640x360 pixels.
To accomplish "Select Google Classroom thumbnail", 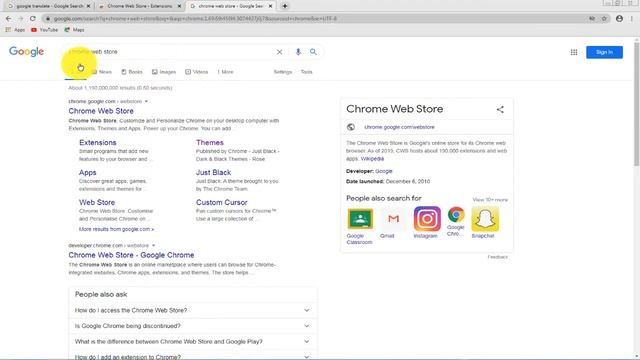I will coord(360,219).
